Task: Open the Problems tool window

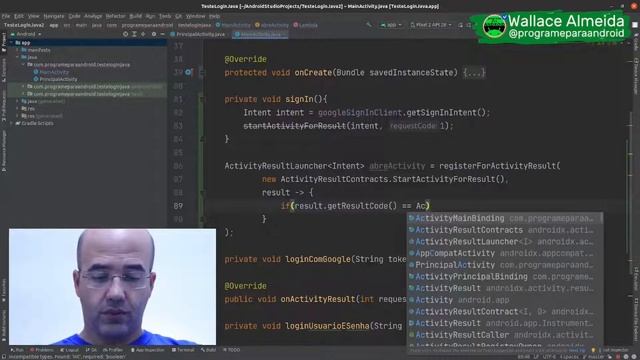Action: [42, 350]
